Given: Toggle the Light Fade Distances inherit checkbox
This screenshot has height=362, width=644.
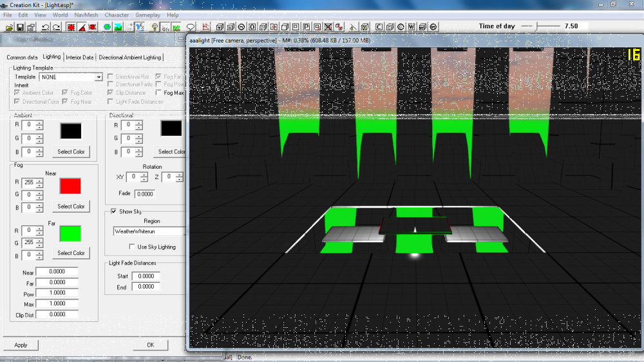Looking at the screenshot, I should [110, 102].
